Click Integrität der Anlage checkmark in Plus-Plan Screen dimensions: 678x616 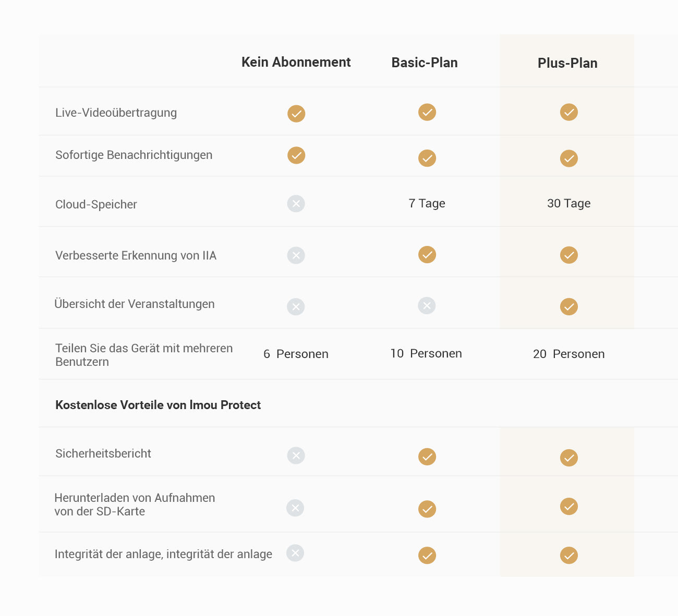(x=569, y=556)
